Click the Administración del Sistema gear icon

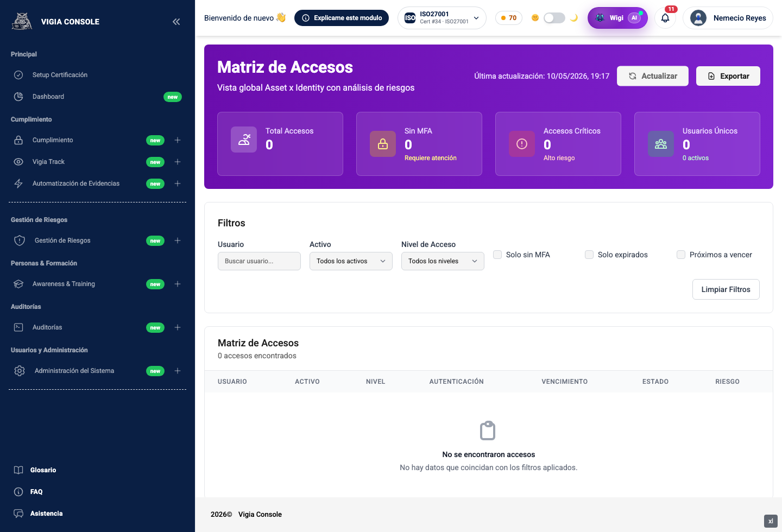pos(20,371)
